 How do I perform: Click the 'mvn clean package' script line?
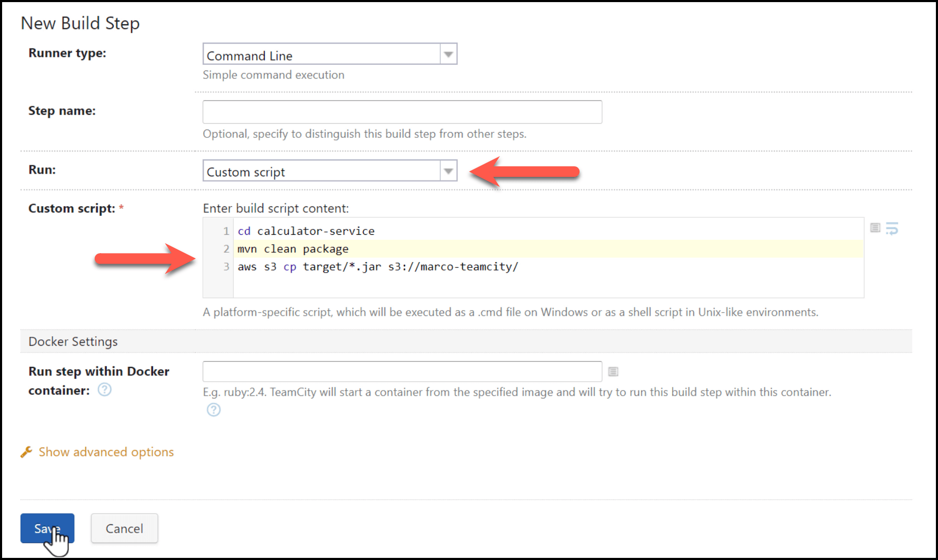(x=293, y=249)
